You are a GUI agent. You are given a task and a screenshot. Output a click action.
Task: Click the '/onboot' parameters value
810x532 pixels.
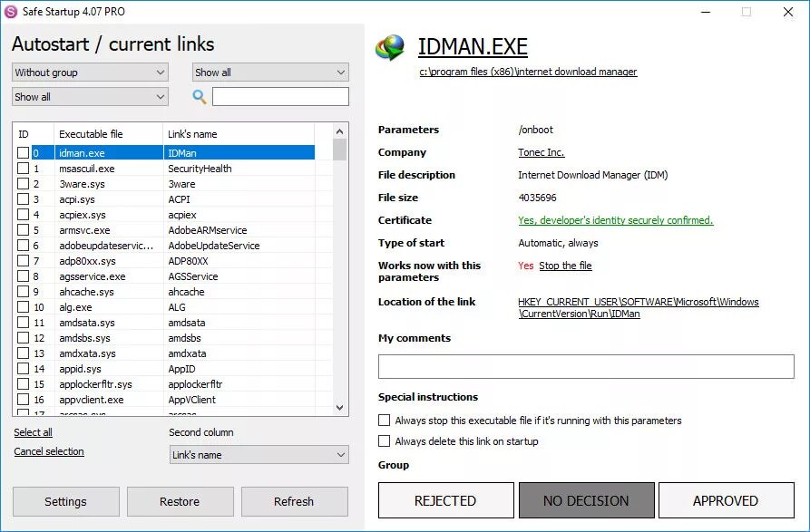(x=536, y=130)
